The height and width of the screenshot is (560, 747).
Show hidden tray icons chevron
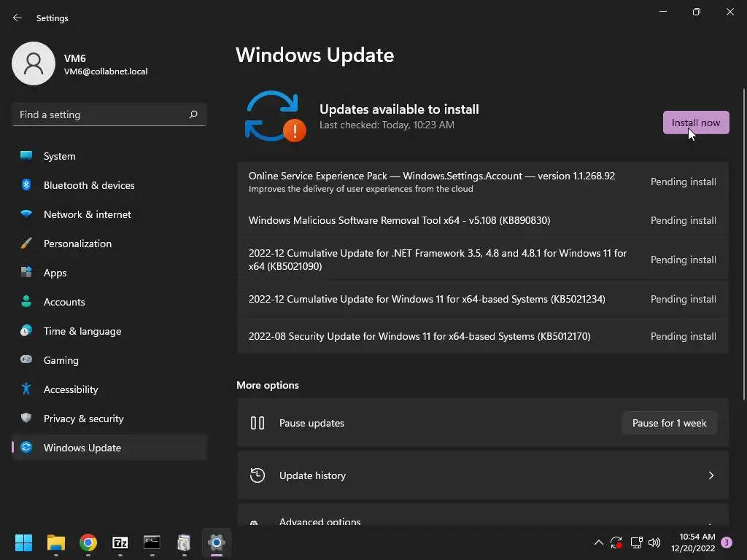click(x=599, y=542)
